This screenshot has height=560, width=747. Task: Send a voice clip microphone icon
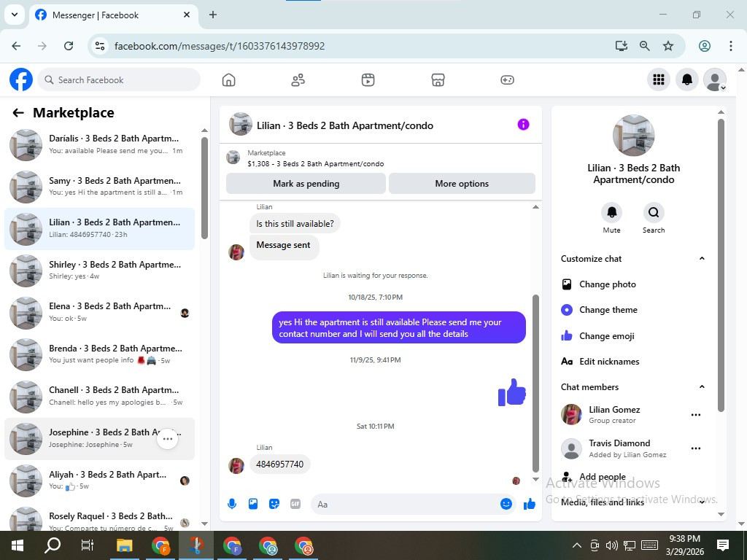pyautogui.click(x=232, y=504)
